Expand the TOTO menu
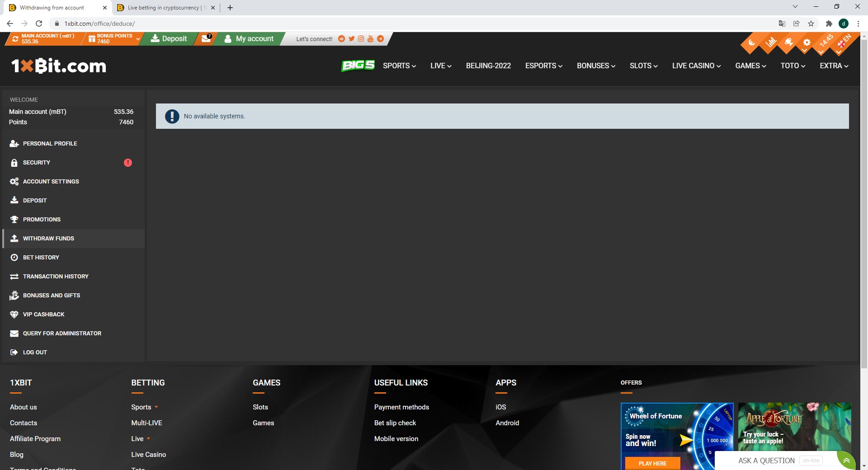The image size is (868, 470). (793, 66)
